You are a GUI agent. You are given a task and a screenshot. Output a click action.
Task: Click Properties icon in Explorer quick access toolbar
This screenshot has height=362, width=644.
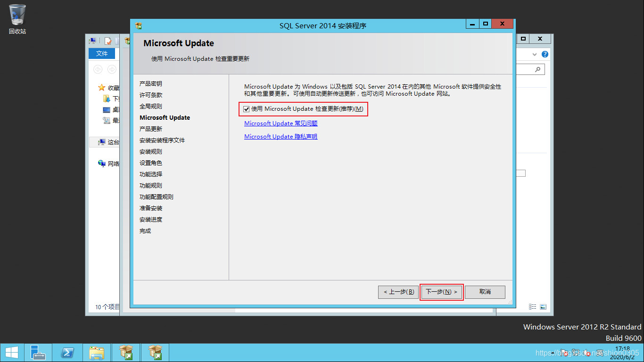(x=108, y=41)
